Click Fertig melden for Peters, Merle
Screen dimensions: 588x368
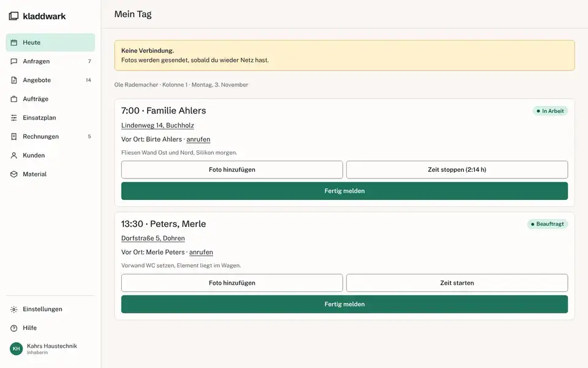coord(344,304)
